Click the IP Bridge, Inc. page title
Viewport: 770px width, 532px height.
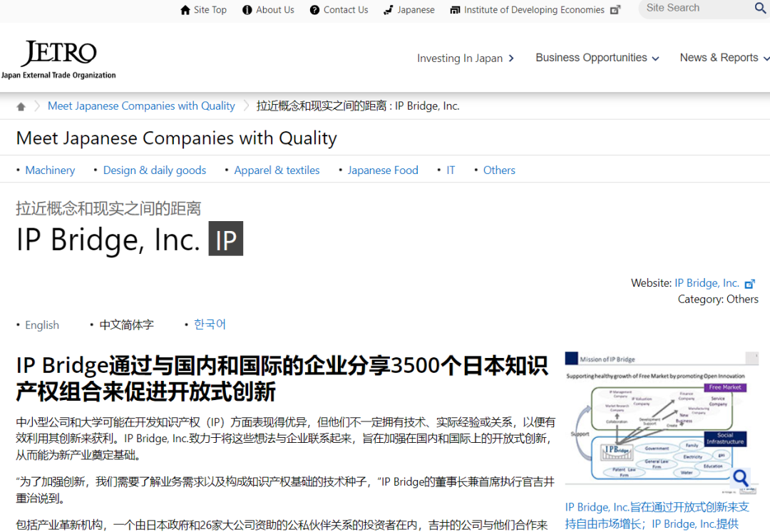[x=108, y=240]
